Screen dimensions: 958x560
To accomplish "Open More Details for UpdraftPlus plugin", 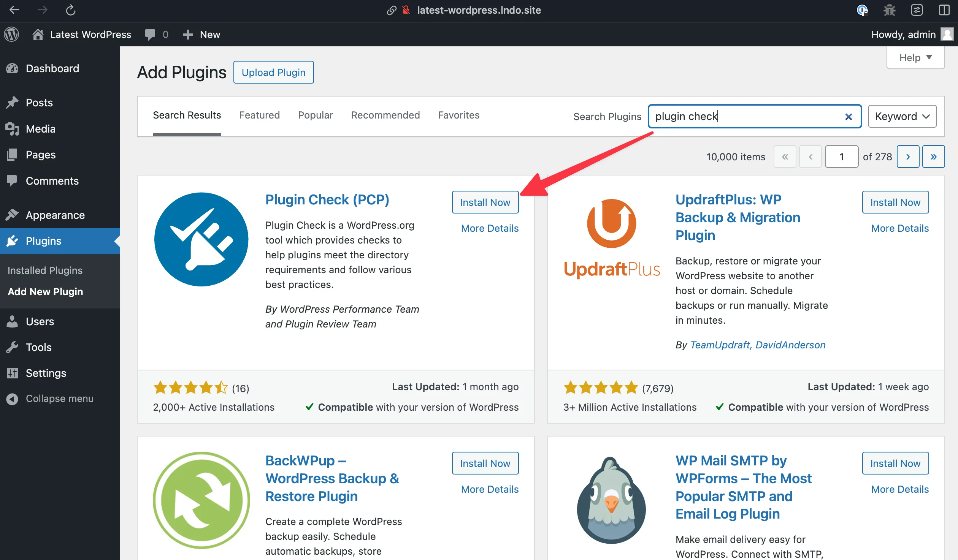I will pyautogui.click(x=899, y=228).
